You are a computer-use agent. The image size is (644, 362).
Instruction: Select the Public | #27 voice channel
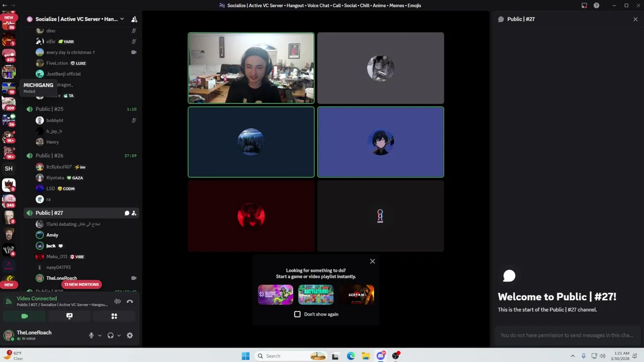82,213
